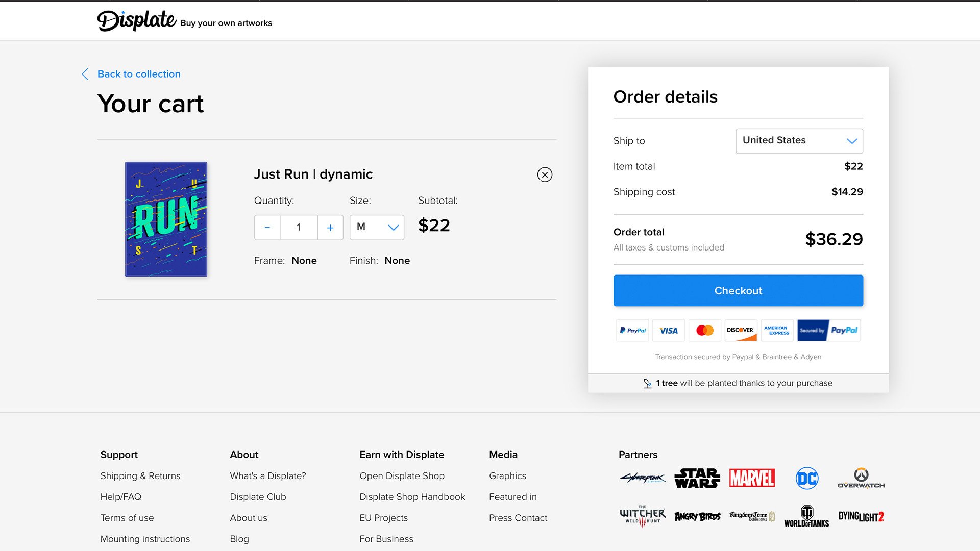Viewport: 980px width, 551px height.
Task: Open the Graphics media link
Action: click(507, 476)
